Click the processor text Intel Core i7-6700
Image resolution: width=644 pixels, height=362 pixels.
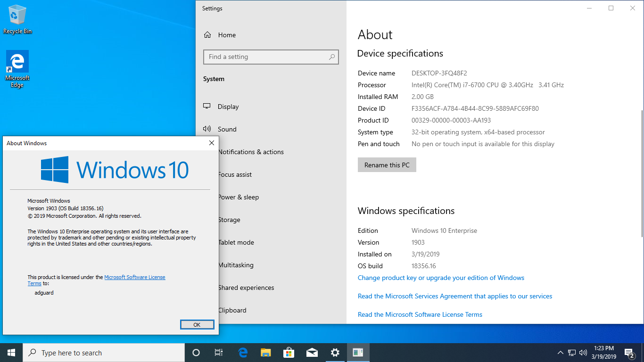tap(487, 85)
